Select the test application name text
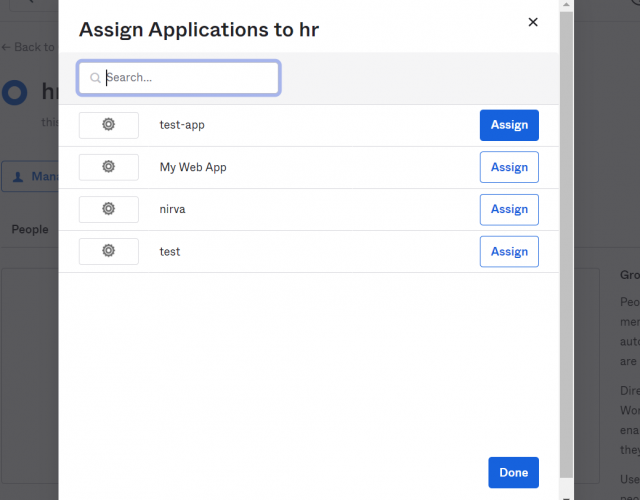This screenshot has height=500, width=640. click(170, 251)
